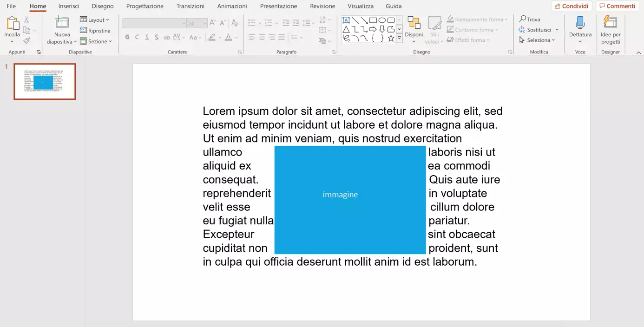Click the Commenti button
Image resolution: width=644 pixels, height=327 pixels.
[617, 6]
